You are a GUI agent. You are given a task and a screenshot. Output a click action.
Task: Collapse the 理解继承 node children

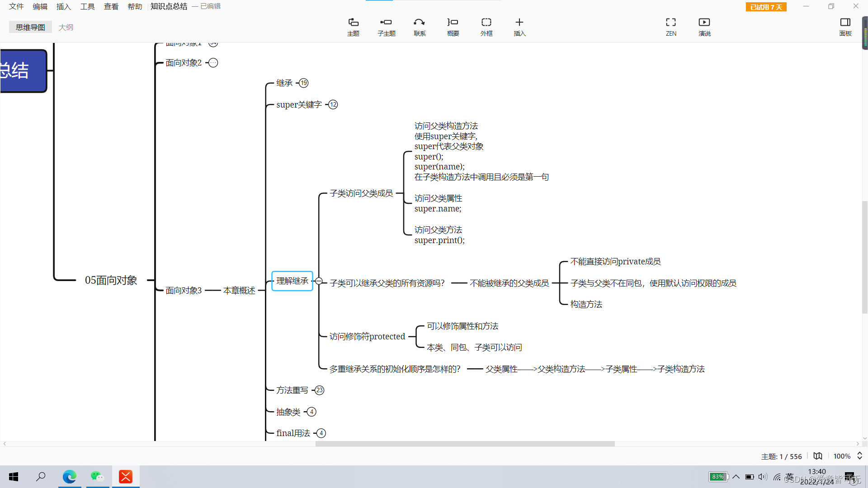pos(319,281)
